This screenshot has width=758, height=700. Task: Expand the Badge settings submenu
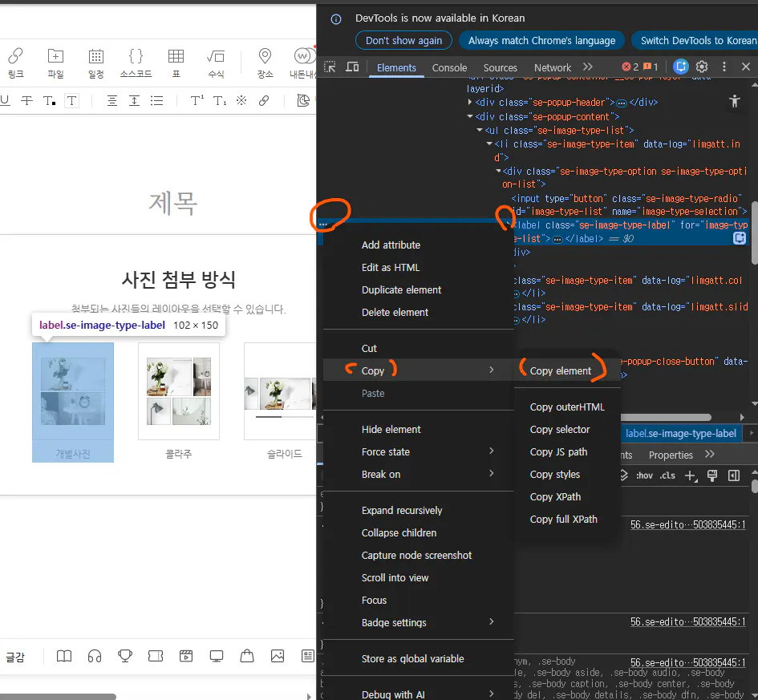491,621
